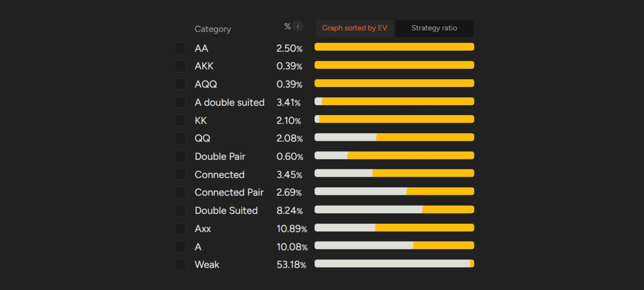The width and height of the screenshot is (644, 290).
Task: Click the Axx category label
Action: (x=202, y=228)
